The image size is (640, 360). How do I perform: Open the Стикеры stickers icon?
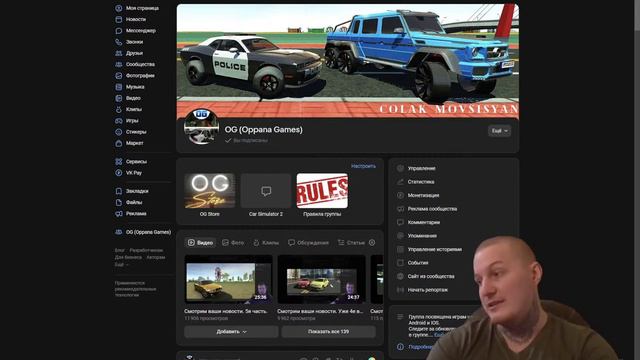[119, 132]
